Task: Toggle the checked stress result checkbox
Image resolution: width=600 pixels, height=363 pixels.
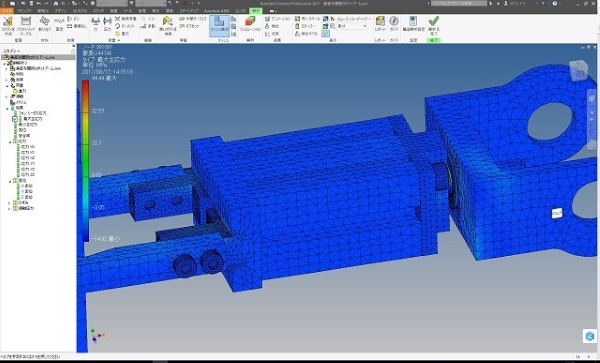Action: click(15, 119)
